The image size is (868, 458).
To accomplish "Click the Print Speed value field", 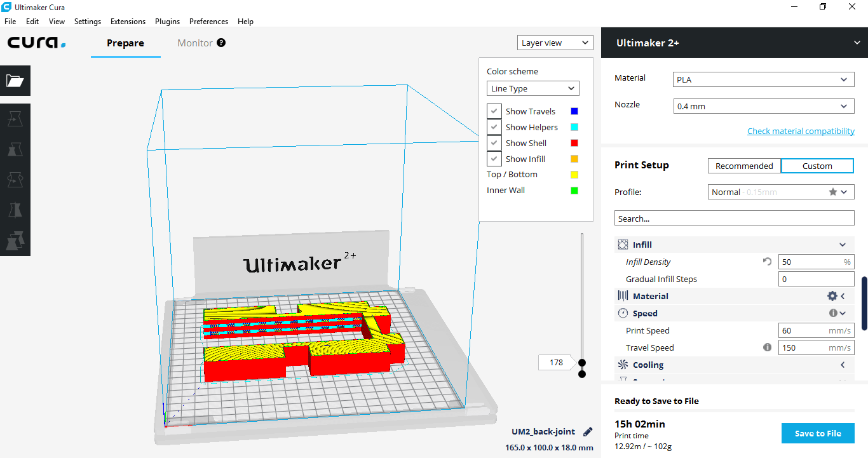I will coord(816,330).
